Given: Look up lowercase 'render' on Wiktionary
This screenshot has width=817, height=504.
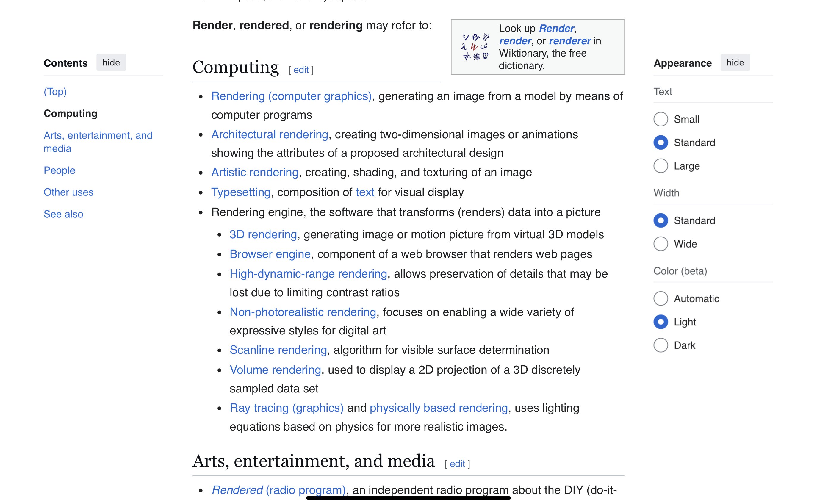Looking at the screenshot, I should (515, 41).
